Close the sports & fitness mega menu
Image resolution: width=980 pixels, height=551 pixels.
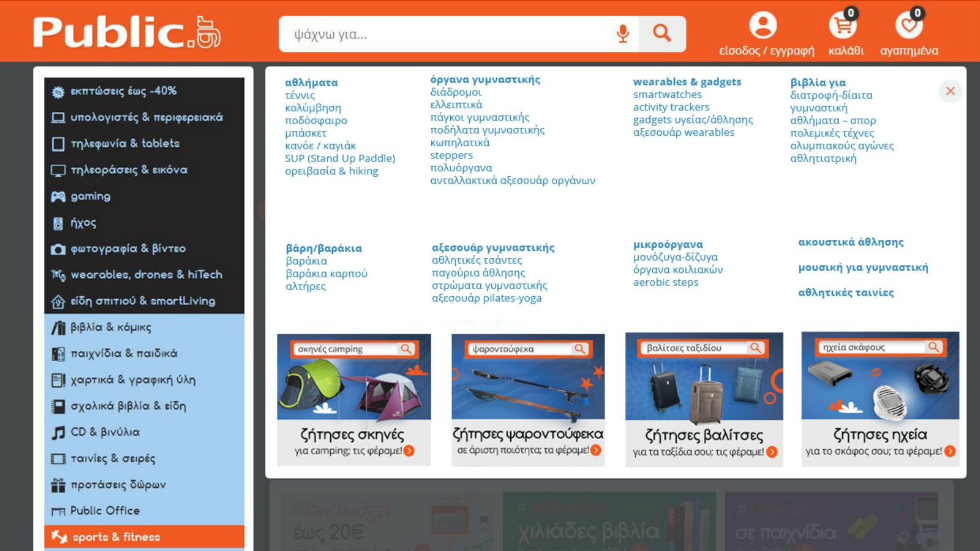[x=950, y=91]
